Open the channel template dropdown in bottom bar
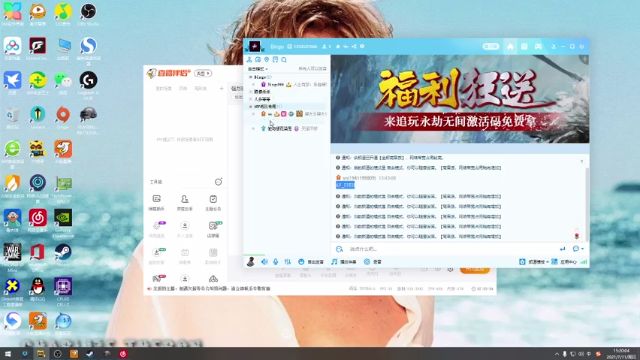Viewport: 640px width, 360px height. [534, 262]
